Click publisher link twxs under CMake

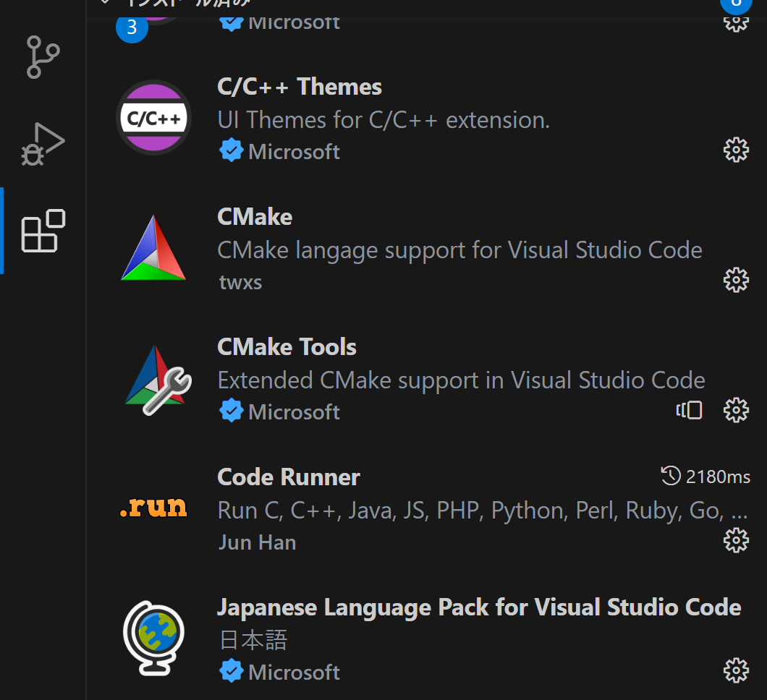(240, 282)
